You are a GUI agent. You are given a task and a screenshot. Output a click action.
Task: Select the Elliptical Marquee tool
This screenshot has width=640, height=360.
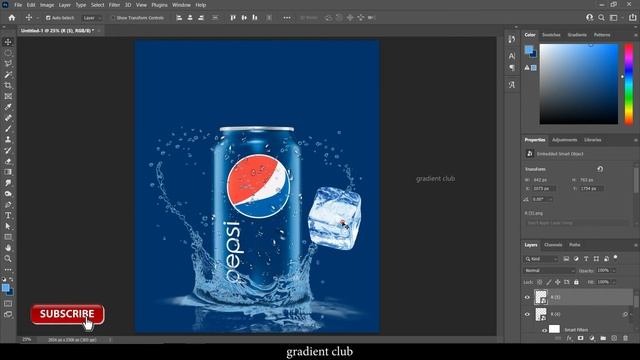coord(8,53)
